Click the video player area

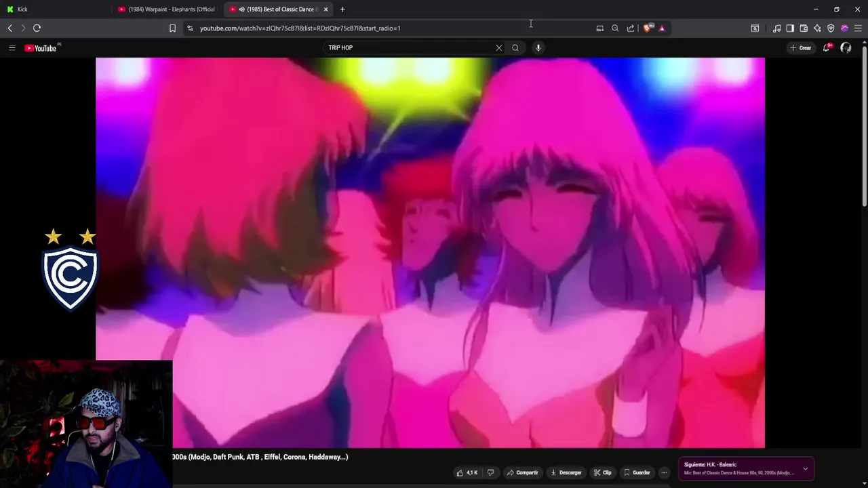[x=430, y=252]
